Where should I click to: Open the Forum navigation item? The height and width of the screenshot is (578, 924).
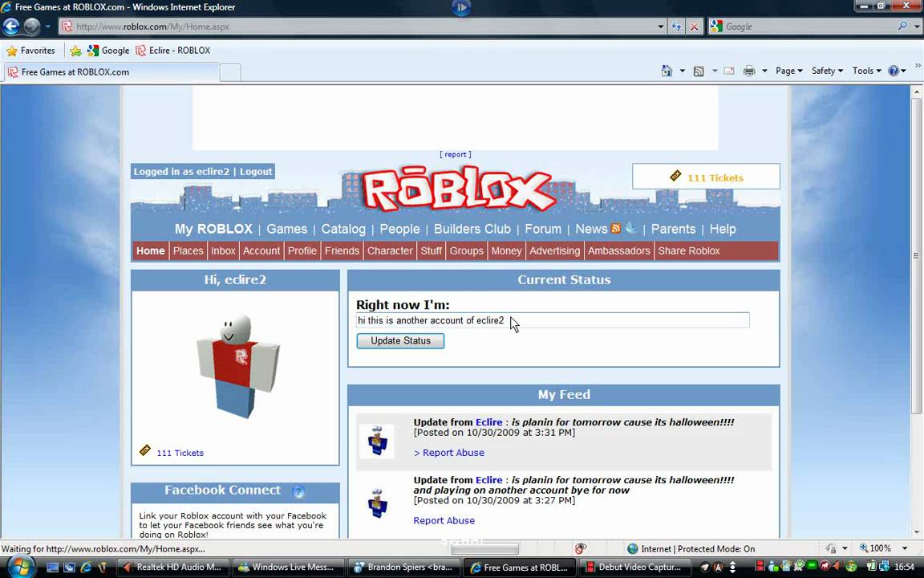point(543,229)
